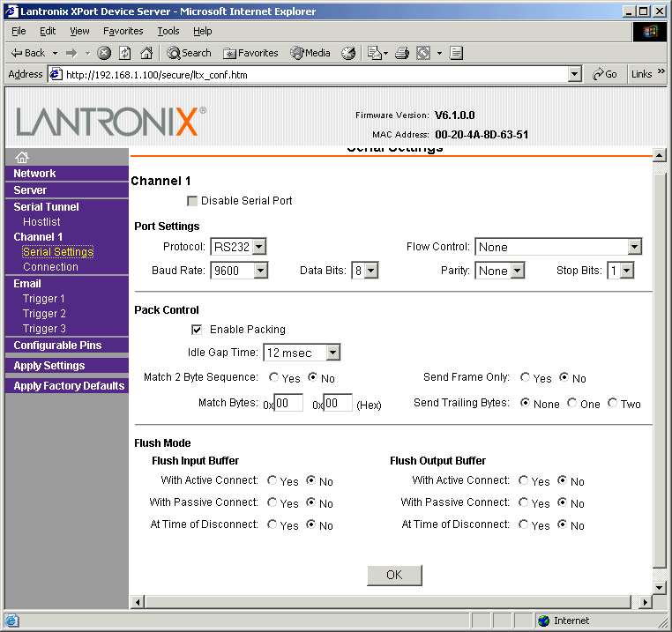Open the Flow Control dropdown

558,247
